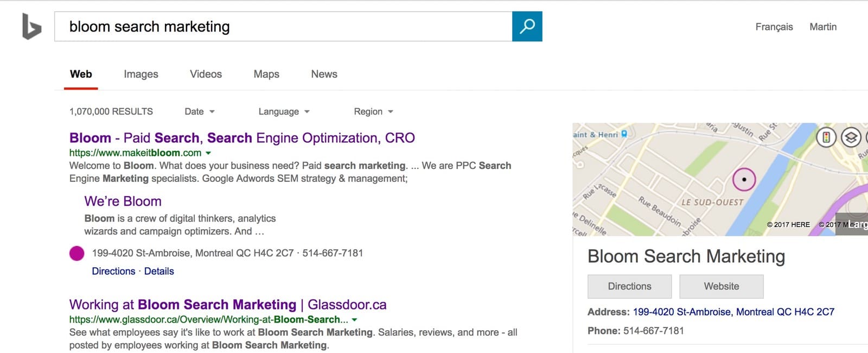
Task: Switch to the Images tab
Action: click(x=141, y=74)
